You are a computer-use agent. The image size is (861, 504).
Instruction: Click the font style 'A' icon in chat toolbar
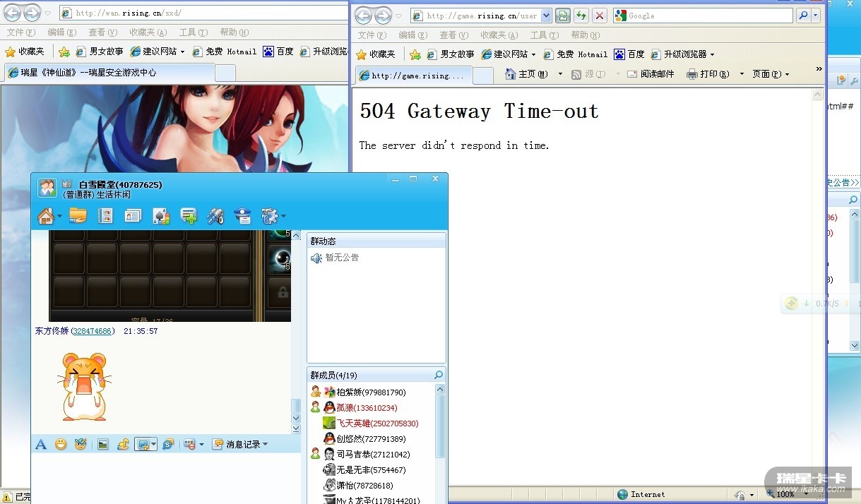tap(41, 444)
